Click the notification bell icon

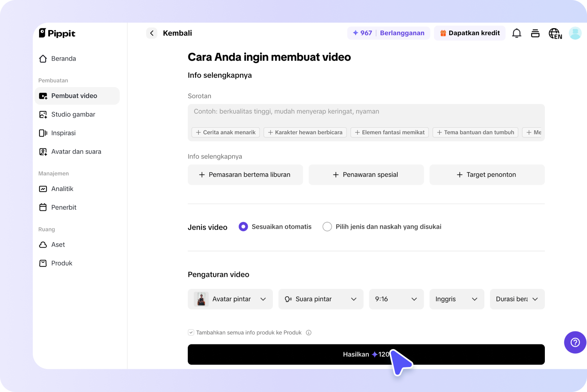coord(516,33)
